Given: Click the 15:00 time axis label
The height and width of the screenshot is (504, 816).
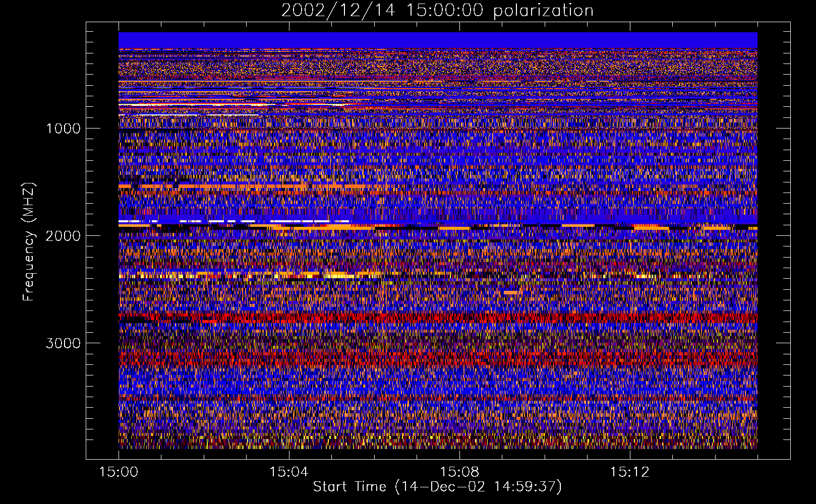Looking at the screenshot, I should (x=119, y=472).
